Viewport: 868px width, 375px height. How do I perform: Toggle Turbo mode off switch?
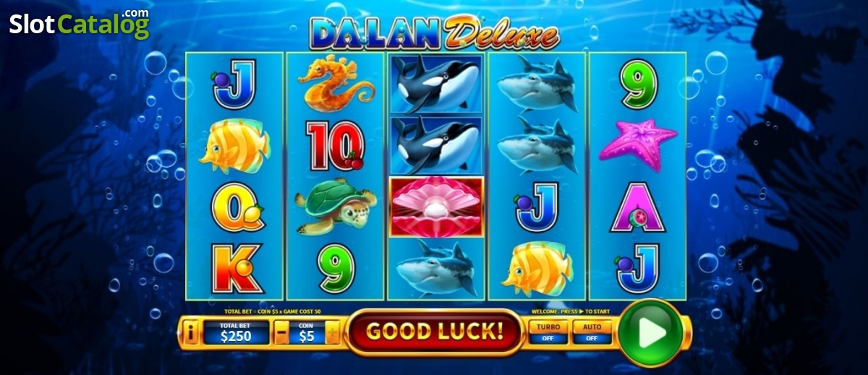pyautogui.click(x=548, y=332)
